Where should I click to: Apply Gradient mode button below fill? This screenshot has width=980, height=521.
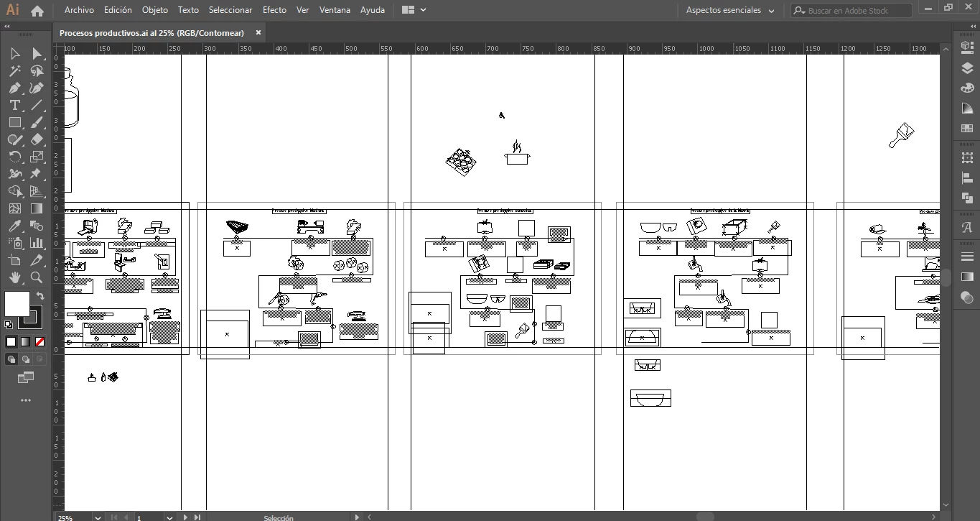(x=25, y=342)
